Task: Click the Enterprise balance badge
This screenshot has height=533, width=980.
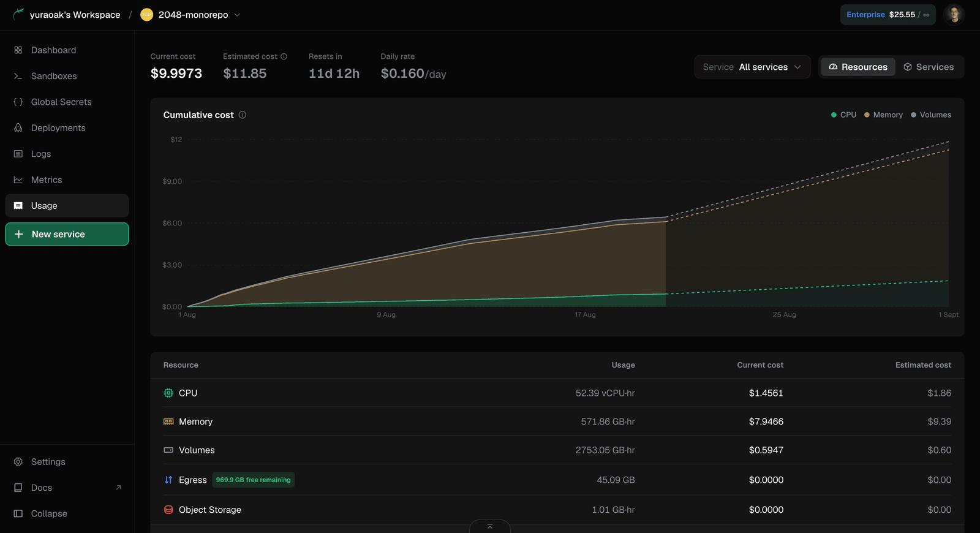Action: [888, 15]
